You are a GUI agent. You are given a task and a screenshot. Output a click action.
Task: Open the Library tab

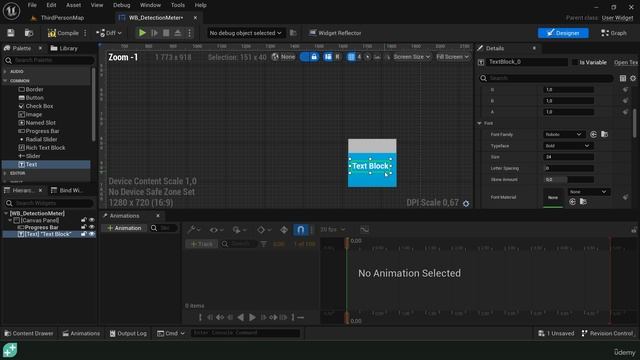coord(64,48)
